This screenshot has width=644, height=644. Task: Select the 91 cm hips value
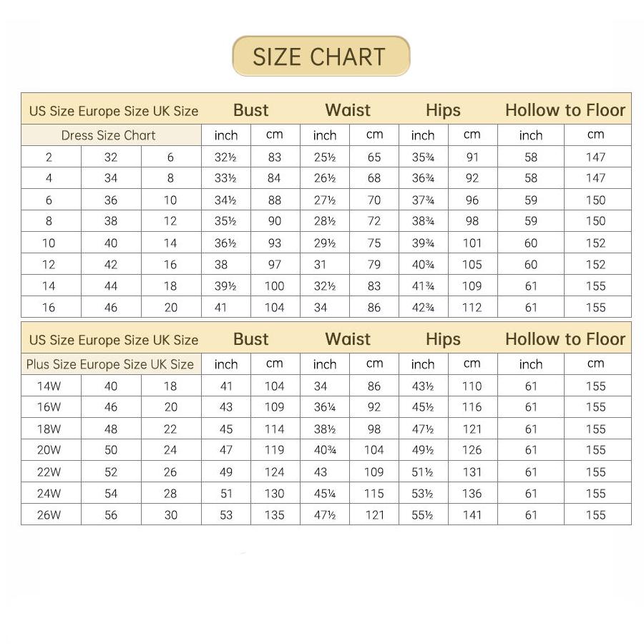[472, 157]
